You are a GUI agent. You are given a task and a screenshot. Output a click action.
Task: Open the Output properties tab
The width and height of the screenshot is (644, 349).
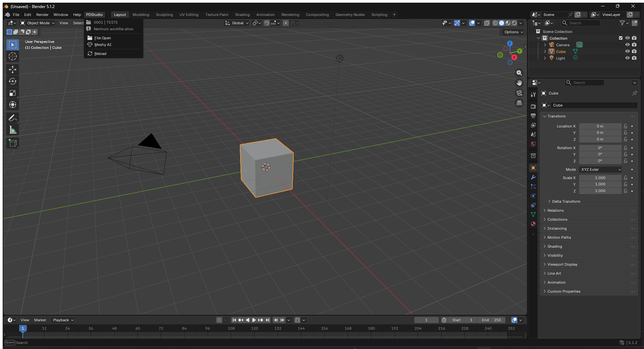533,116
